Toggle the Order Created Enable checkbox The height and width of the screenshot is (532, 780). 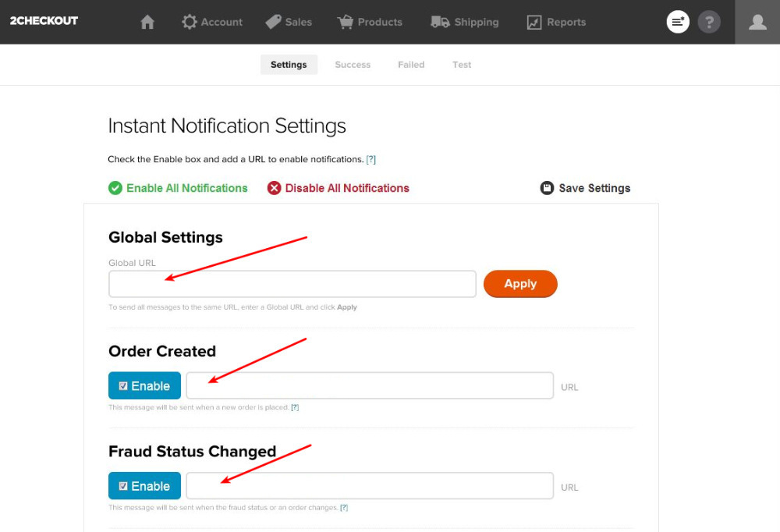pos(123,386)
